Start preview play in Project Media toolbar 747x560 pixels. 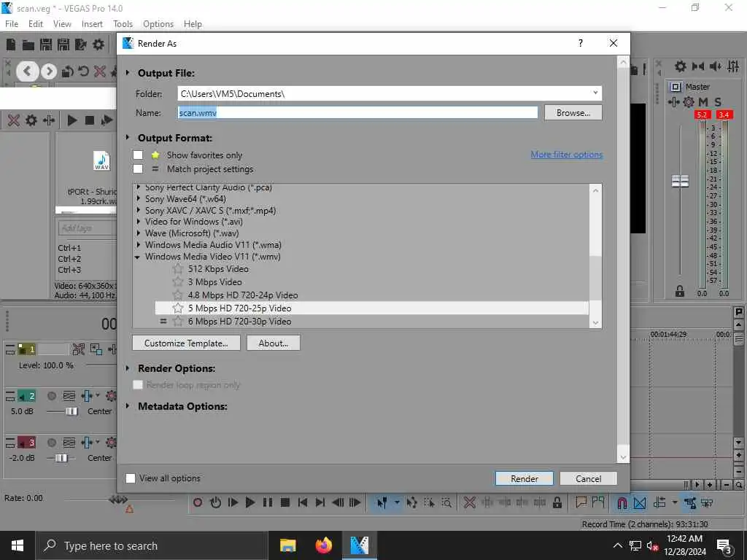point(72,120)
